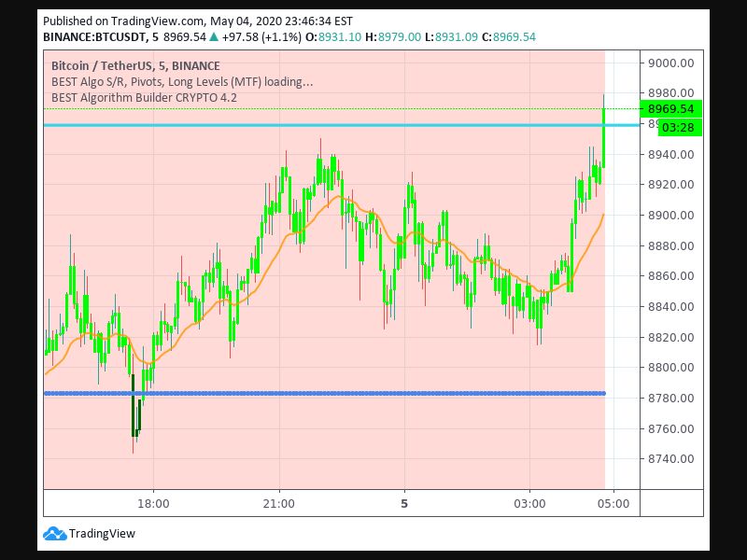
Task: Click the 03:00 time axis label
Action: click(529, 503)
